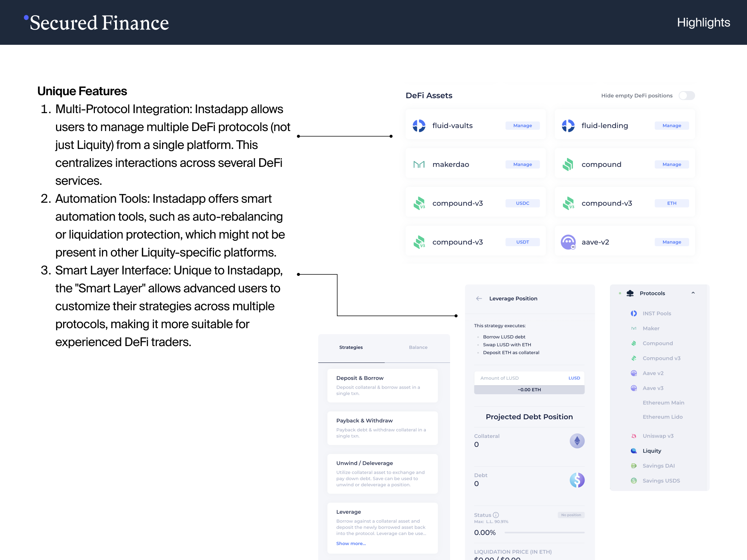Screen dimensions: 747x560
Task: Manage the fluid-vaults position
Action: (523, 126)
